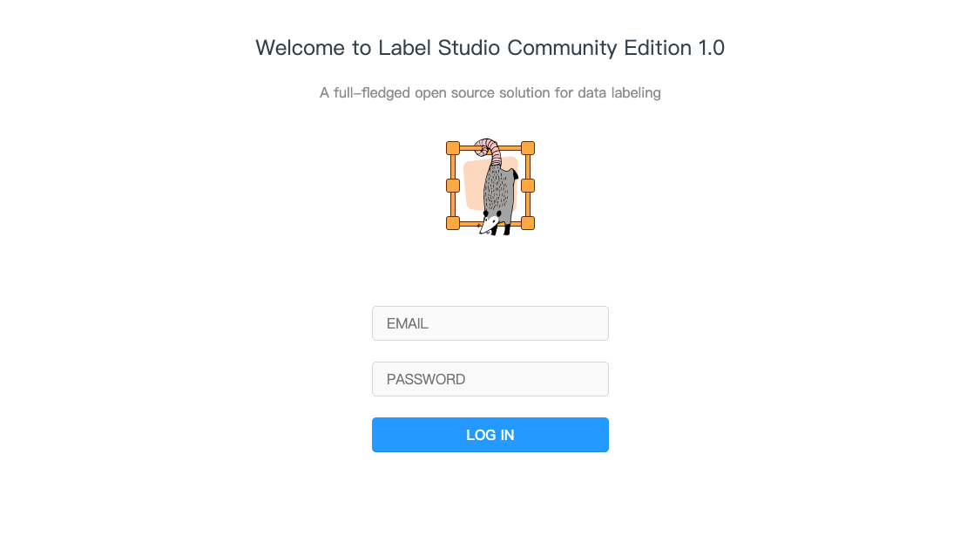Screen dimensions: 980x542
Task: Click the blue LOG IN button
Action: [490, 435]
